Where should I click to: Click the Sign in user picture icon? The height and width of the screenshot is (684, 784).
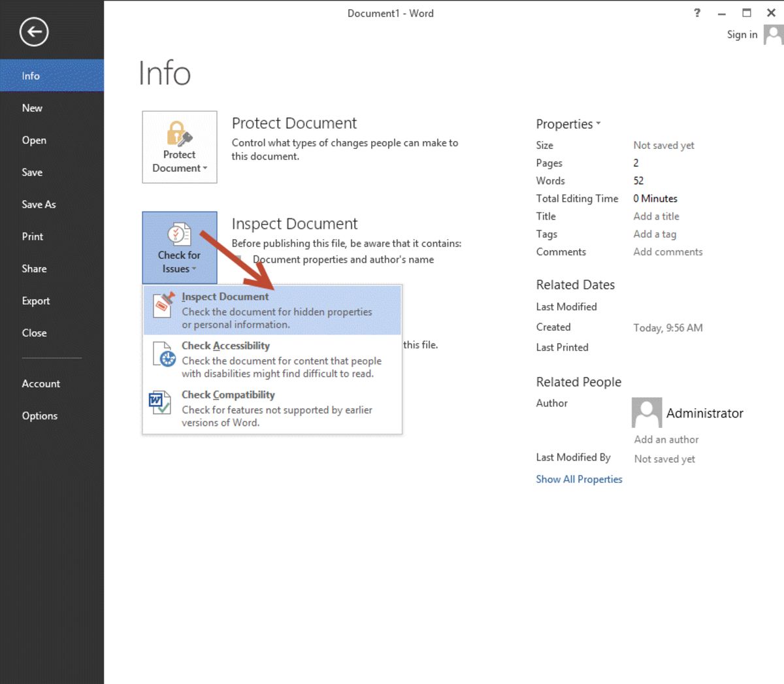click(x=774, y=35)
